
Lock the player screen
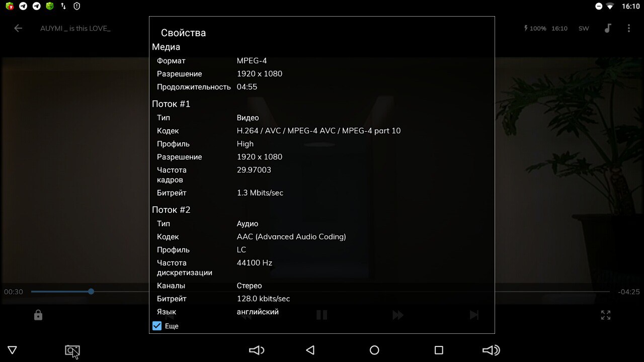click(38, 315)
